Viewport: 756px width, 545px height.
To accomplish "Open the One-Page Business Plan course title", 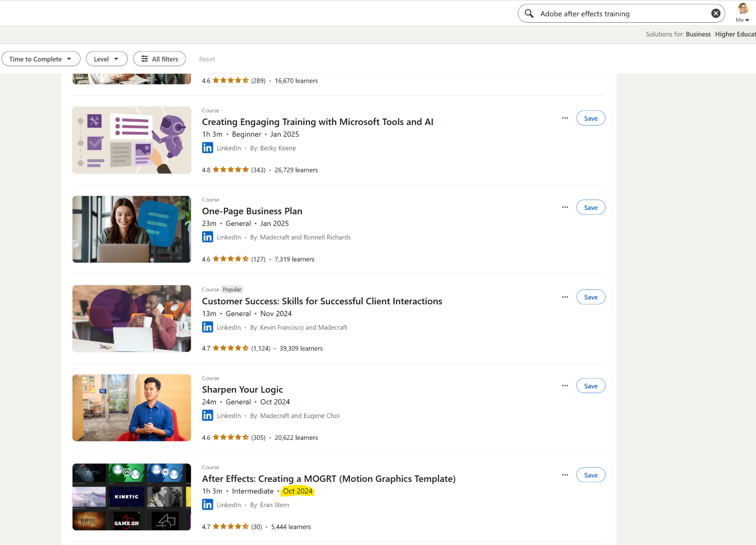I will pos(252,211).
